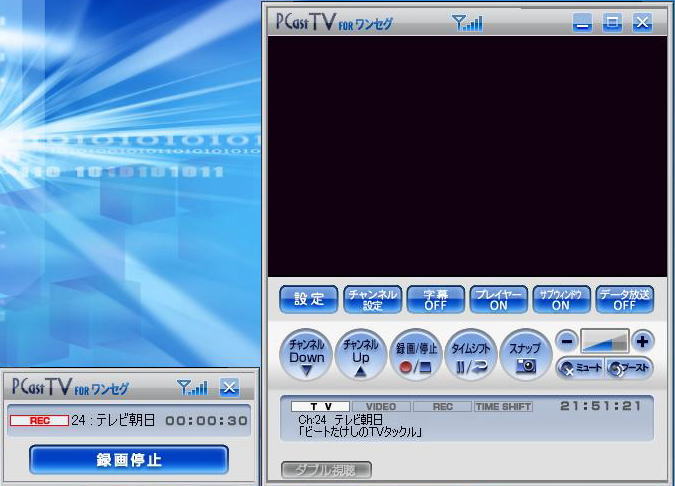This screenshot has height=486, width=675.
Task: Click the red REC indicator in sub window
Action: (39, 421)
